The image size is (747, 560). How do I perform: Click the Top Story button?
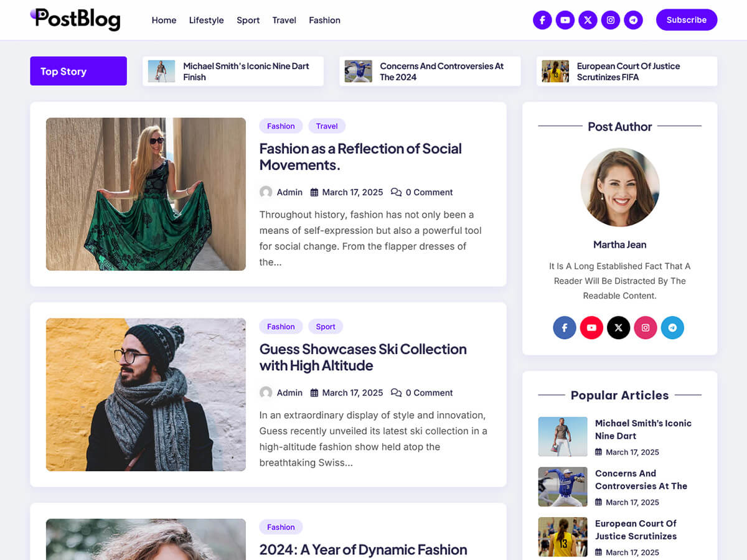coord(78,71)
